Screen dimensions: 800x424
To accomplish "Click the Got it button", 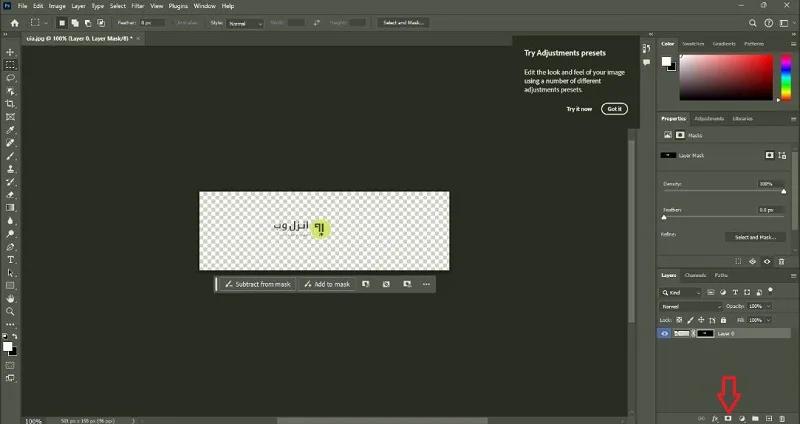I will [614, 109].
